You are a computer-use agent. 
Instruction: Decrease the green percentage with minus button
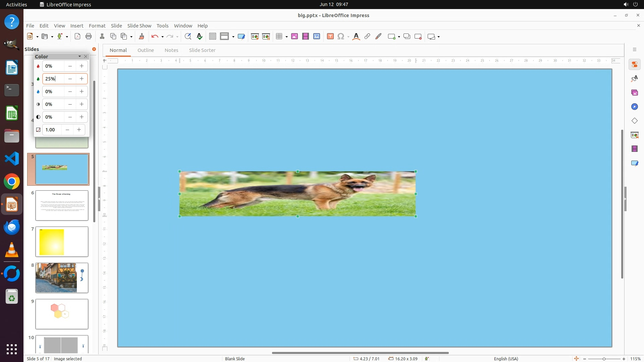tap(70, 79)
